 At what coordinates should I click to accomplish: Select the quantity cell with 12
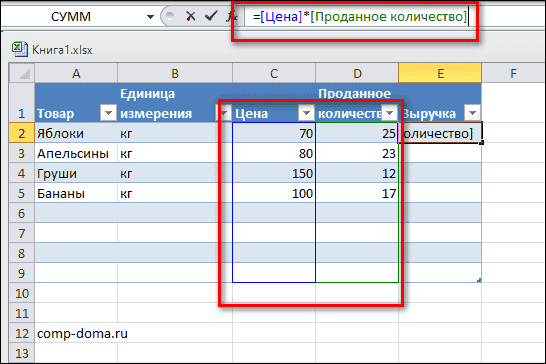point(357,173)
